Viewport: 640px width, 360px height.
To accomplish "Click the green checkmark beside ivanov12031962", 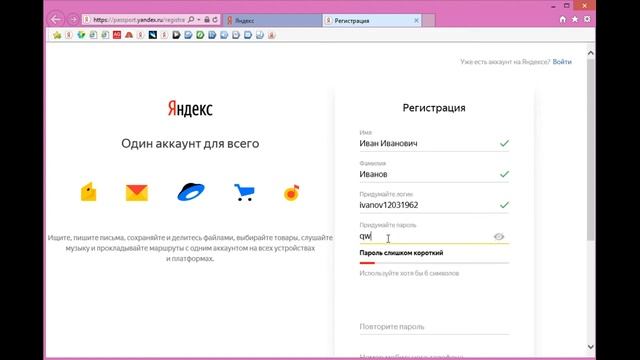I will 504,205.
